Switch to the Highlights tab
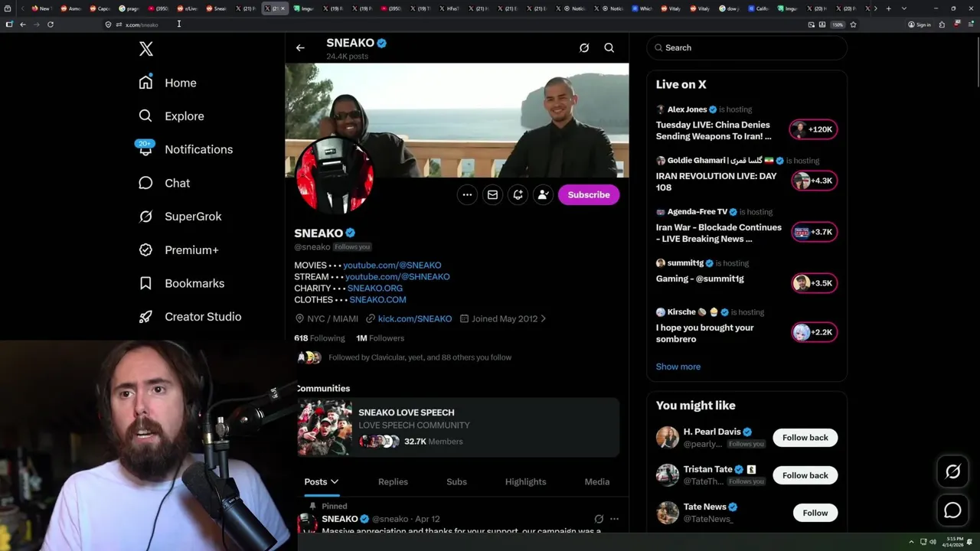This screenshot has width=980, height=551. (x=525, y=481)
